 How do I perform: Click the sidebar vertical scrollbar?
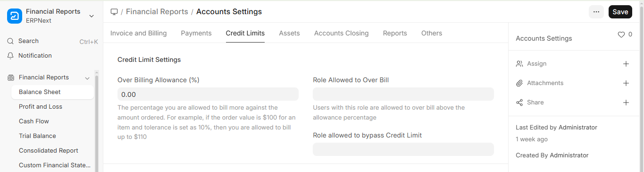pyautogui.click(x=97, y=123)
